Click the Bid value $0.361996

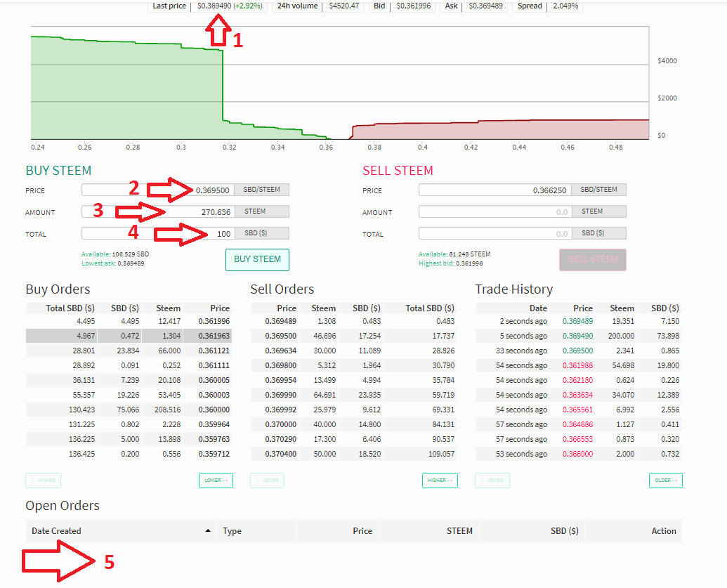click(x=414, y=6)
